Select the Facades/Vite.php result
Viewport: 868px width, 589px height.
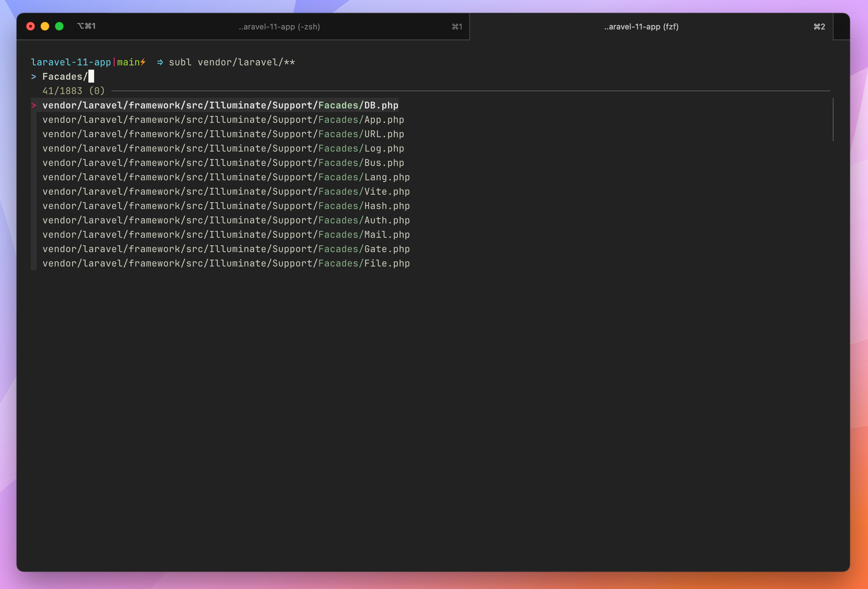tap(226, 191)
